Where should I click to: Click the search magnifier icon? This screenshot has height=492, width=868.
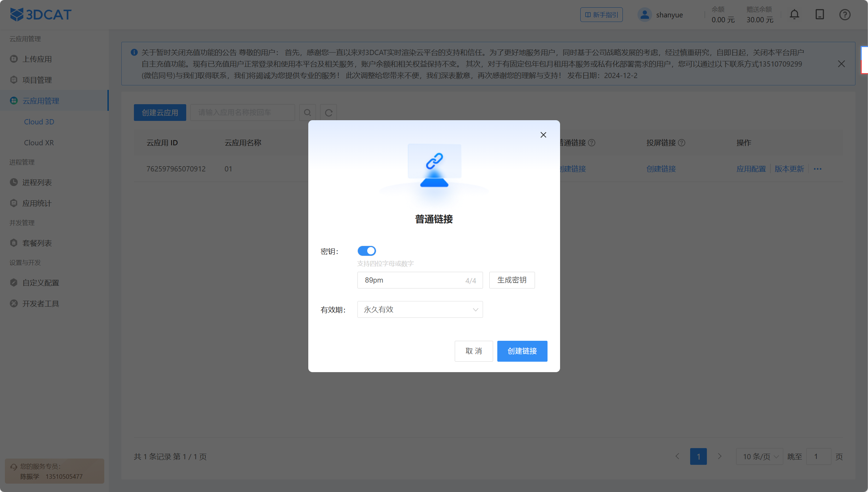[x=307, y=113]
